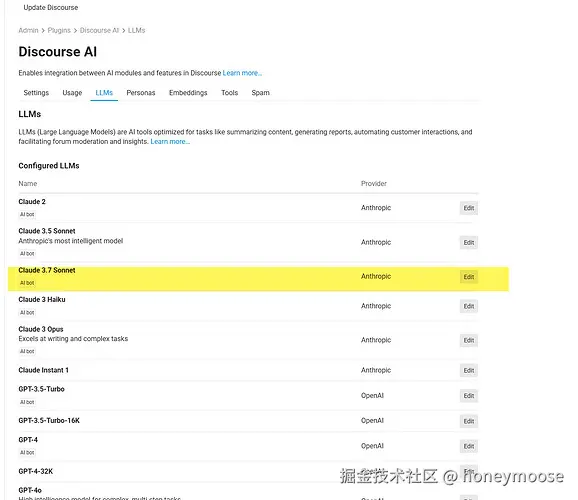
Task: Click the Claude 2 model name
Action: pyautogui.click(x=32, y=202)
